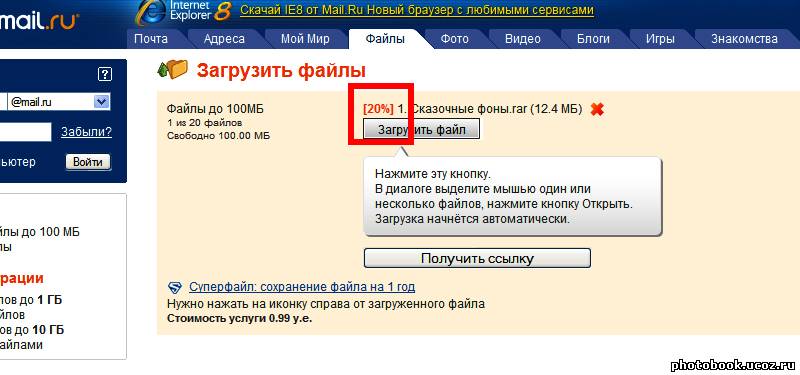Click the file name Сказочные фоны.rar (12.4 МБ)
800x375 pixels.
(x=496, y=109)
